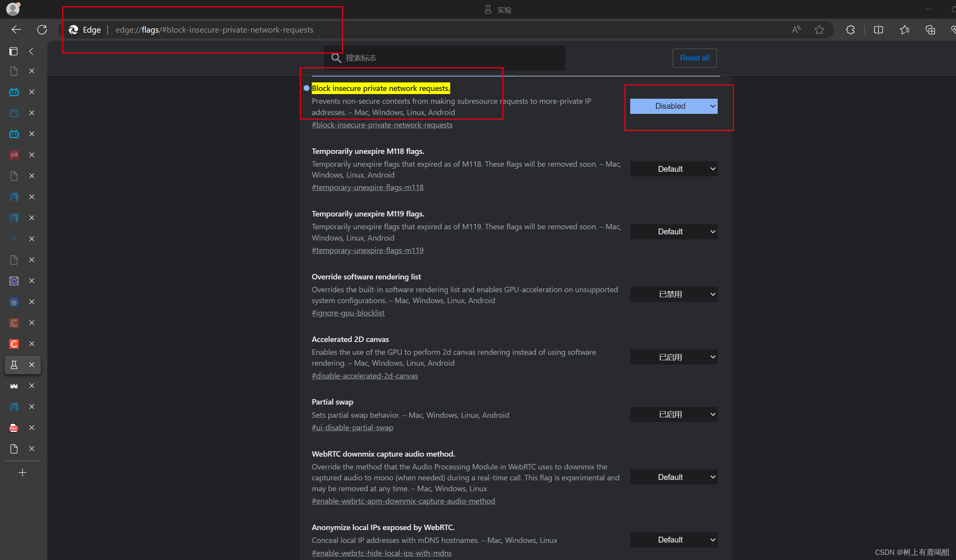The height and width of the screenshot is (560, 956).
Task: Collapse the vertical tabs pane chevron
Action: [x=31, y=51]
